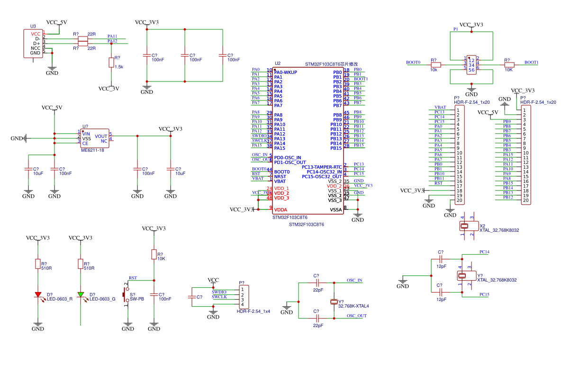
Task: Click the NRST pin name on the chip
Action: click(x=280, y=176)
